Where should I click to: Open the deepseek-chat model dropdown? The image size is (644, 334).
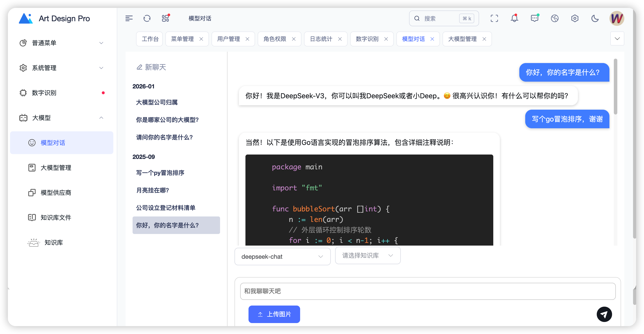(x=282, y=257)
